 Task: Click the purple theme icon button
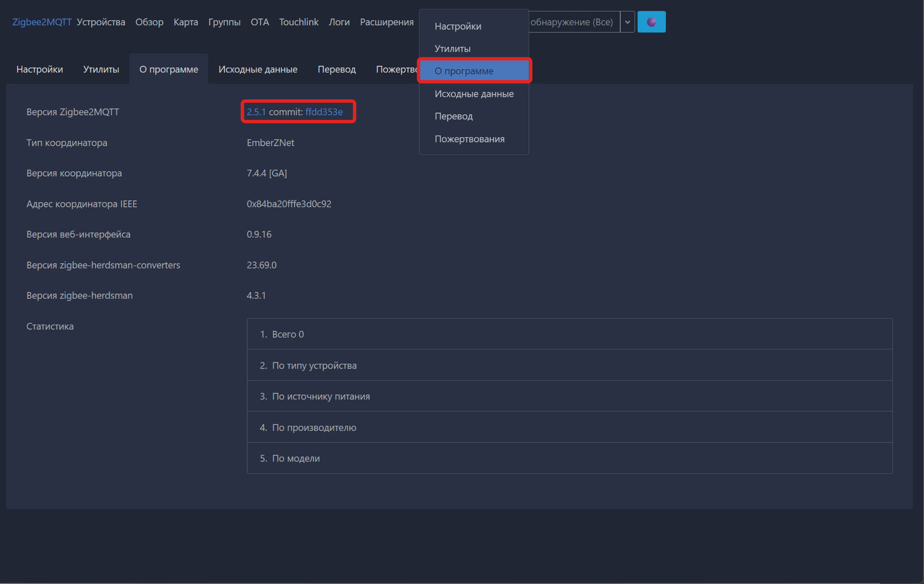click(651, 22)
